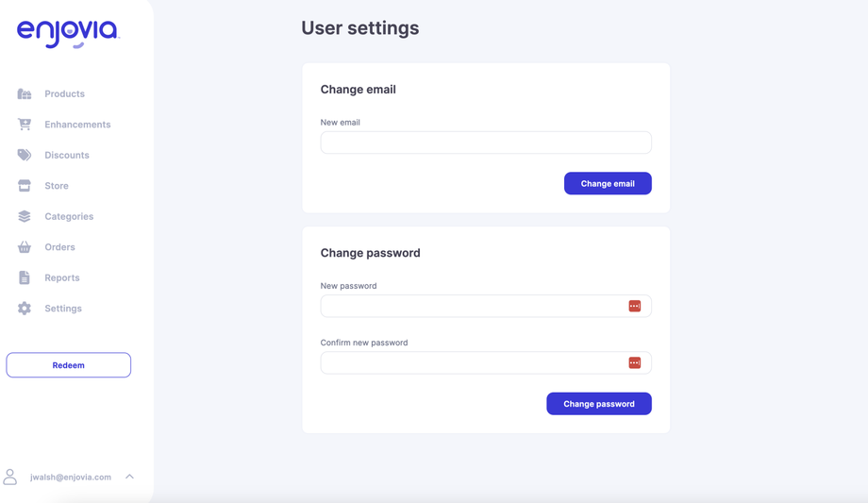Go to Enhancements in the sidebar
The width and height of the screenshot is (868, 503).
pyautogui.click(x=77, y=125)
